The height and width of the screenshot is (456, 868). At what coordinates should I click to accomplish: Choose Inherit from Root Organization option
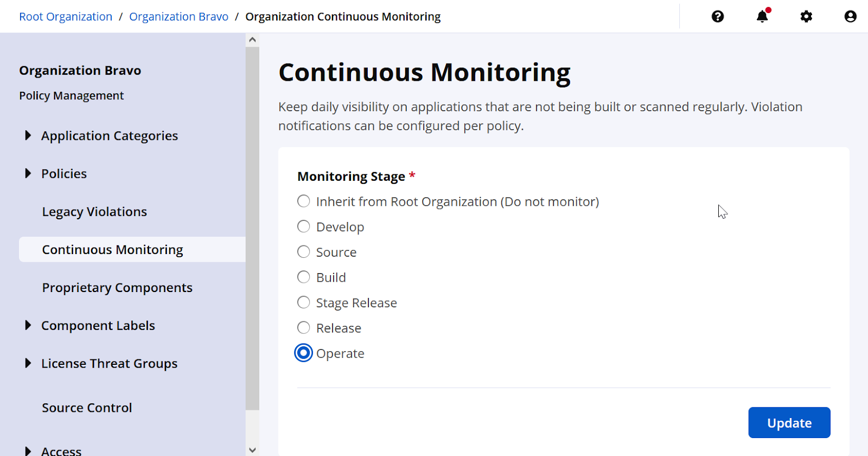pos(304,201)
